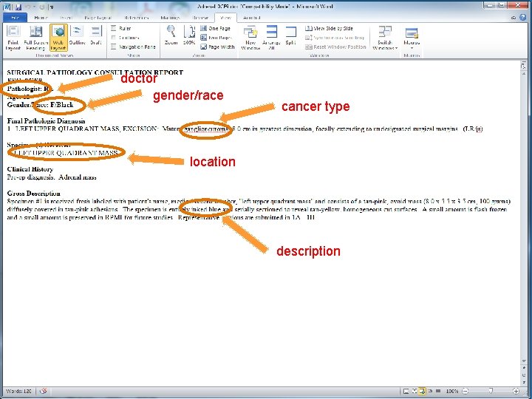
Task: Select Outline status bar icon
Action: 430,391
